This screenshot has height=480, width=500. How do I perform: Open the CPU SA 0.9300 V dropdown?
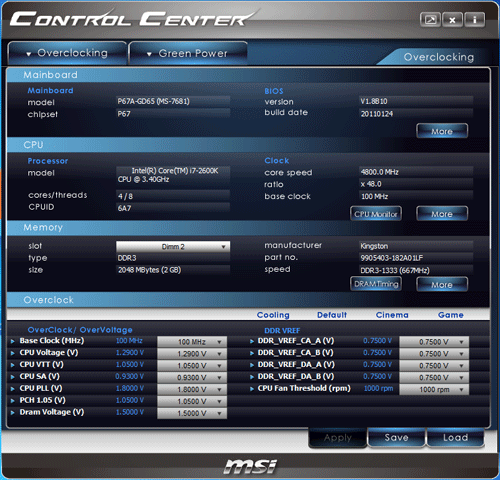point(192,377)
